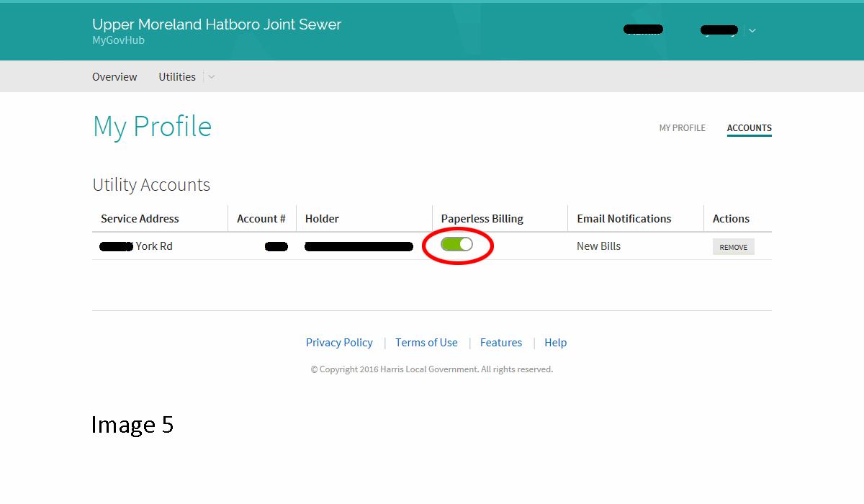Expand the Utilities dropdown arrow
The height and width of the screenshot is (504, 864).
tap(212, 77)
